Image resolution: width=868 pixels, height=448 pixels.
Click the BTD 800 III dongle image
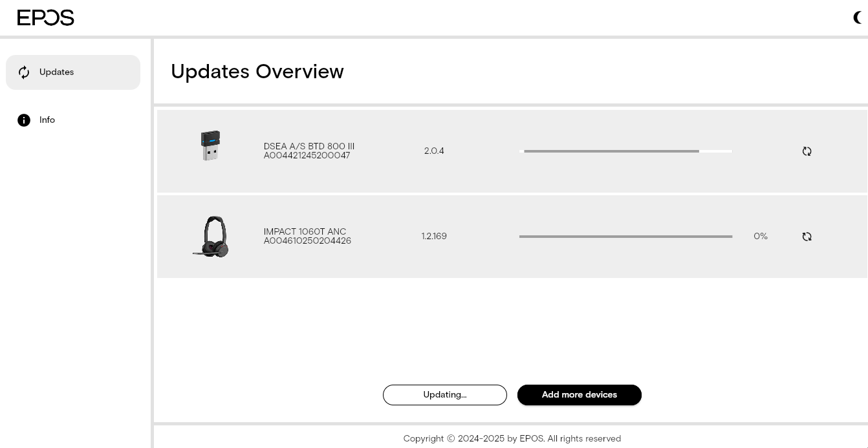point(210,146)
